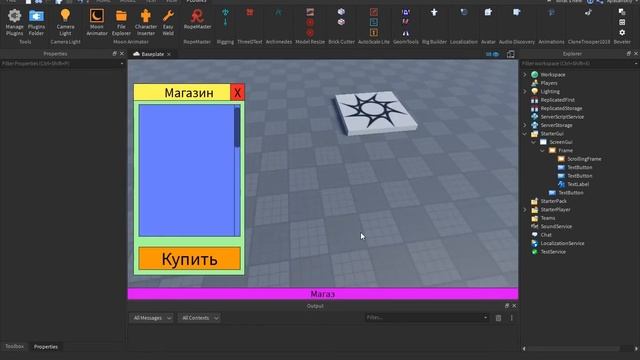Image resolution: width=640 pixels, height=360 pixels.
Task: Activate the Camera Light bulb plugin
Action: point(65,15)
